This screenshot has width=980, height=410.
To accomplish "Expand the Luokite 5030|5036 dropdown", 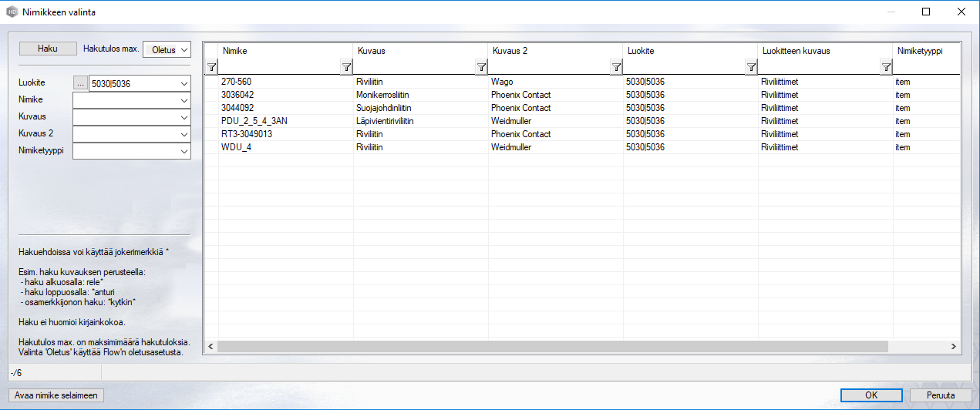I will [x=184, y=83].
